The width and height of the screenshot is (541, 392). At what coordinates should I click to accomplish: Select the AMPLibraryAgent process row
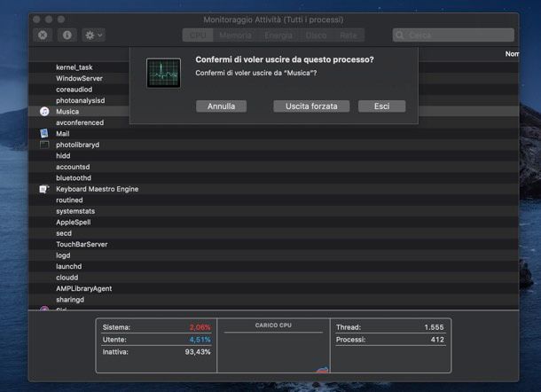(273, 288)
